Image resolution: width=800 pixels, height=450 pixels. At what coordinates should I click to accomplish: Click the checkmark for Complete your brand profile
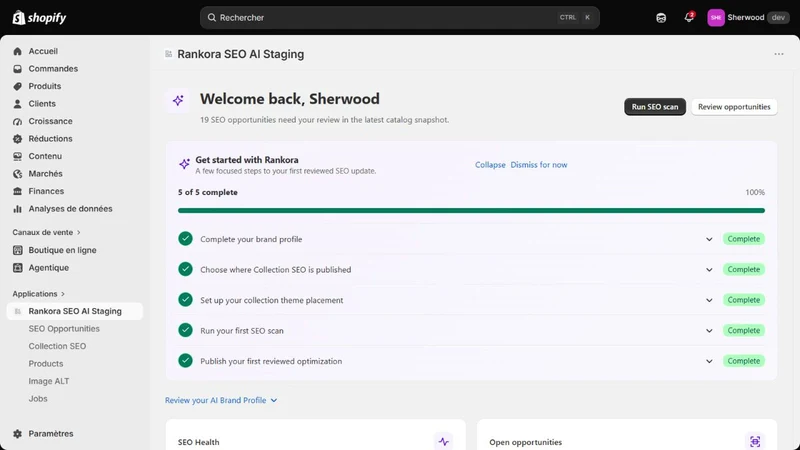point(185,239)
